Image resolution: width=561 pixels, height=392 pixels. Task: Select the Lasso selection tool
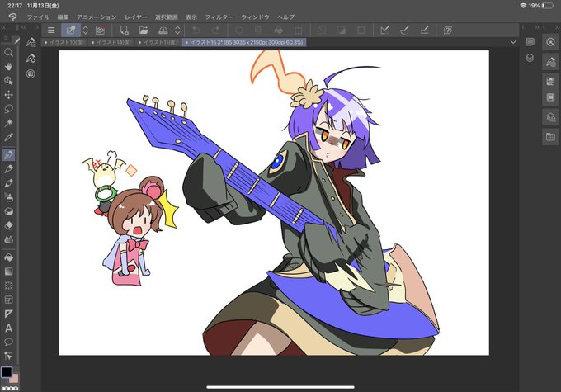pos(8,108)
